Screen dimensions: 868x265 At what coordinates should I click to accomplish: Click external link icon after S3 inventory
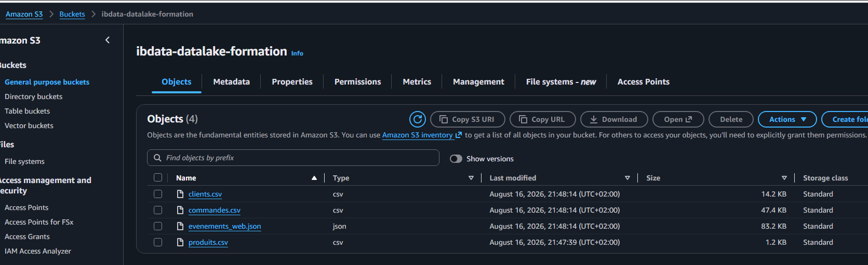point(459,135)
